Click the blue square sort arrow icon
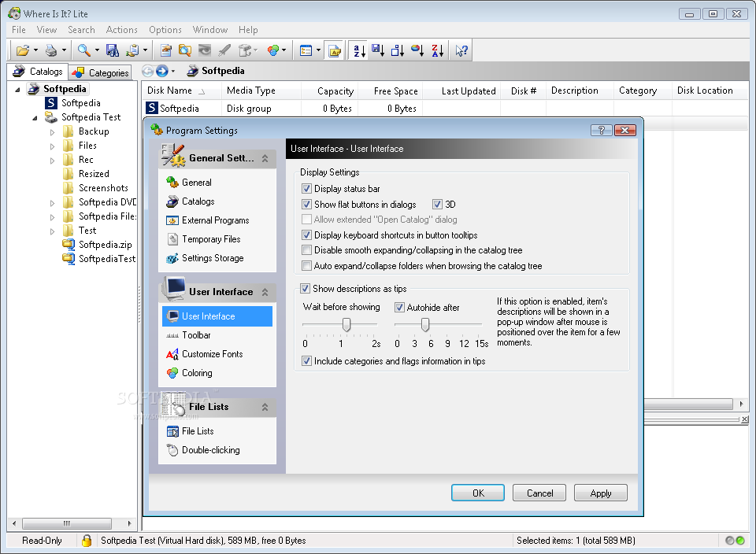756x554 pixels. (x=397, y=50)
